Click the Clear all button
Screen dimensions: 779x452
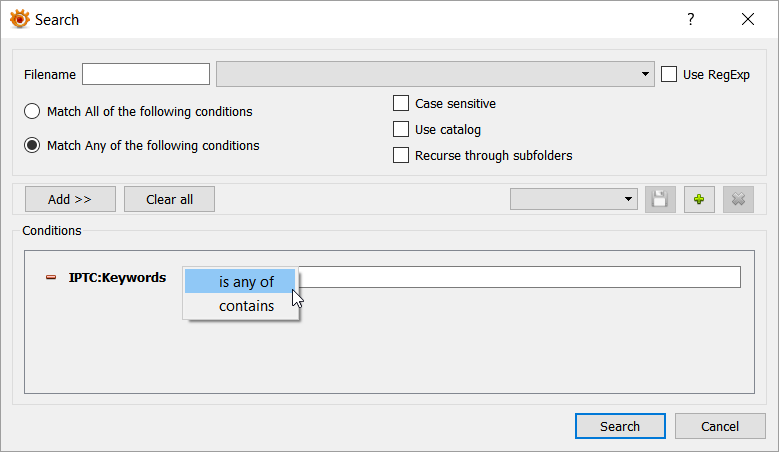pyautogui.click(x=169, y=199)
